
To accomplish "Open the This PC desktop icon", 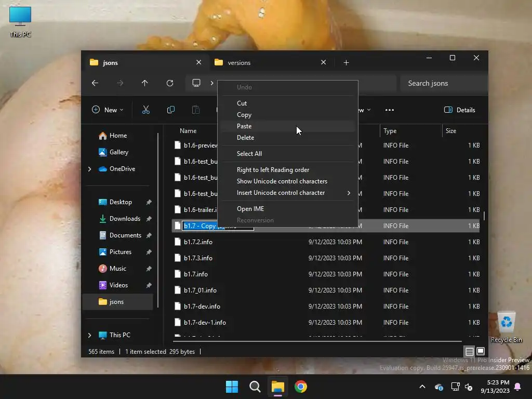I will pos(20,22).
